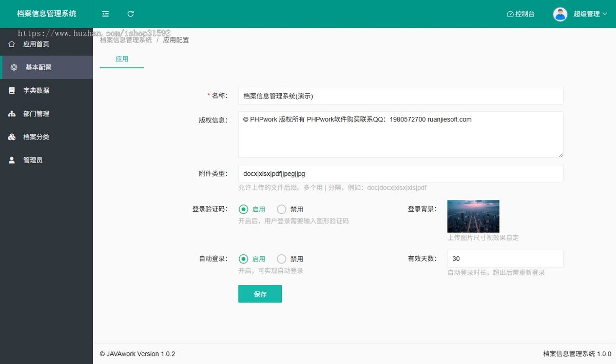Open the 控制台 link
Screen dimensions: 616x364
521,14
